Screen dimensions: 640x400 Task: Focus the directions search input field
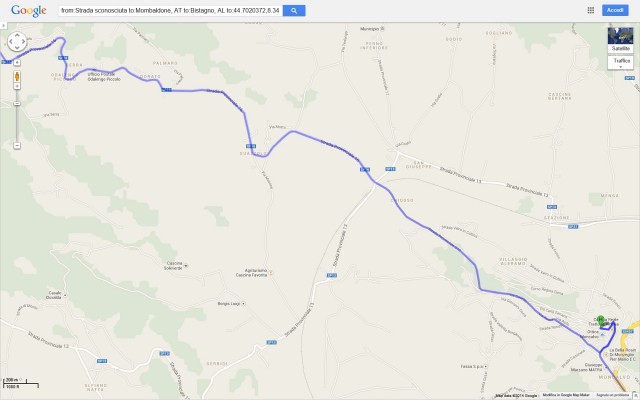(x=170, y=11)
